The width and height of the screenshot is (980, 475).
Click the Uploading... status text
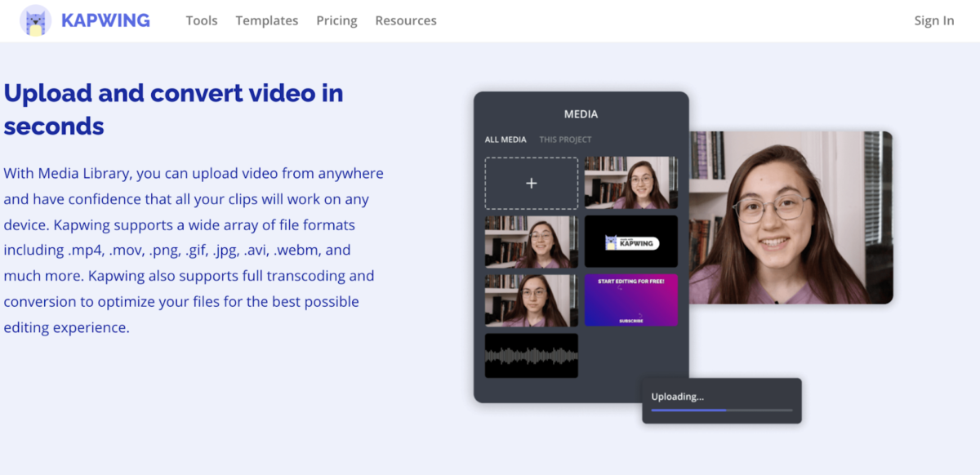[x=677, y=397]
